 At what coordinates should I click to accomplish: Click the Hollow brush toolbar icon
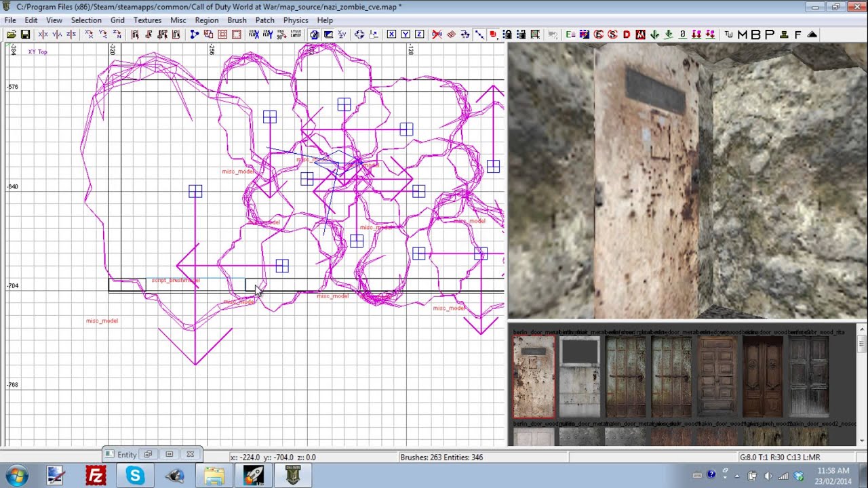coord(222,35)
